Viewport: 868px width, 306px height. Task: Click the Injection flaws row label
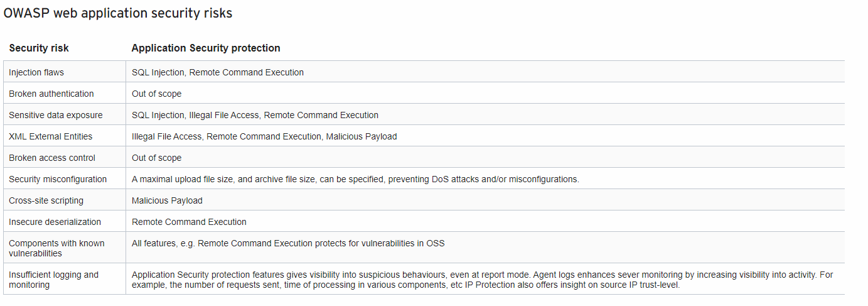[x=36, y=72]
